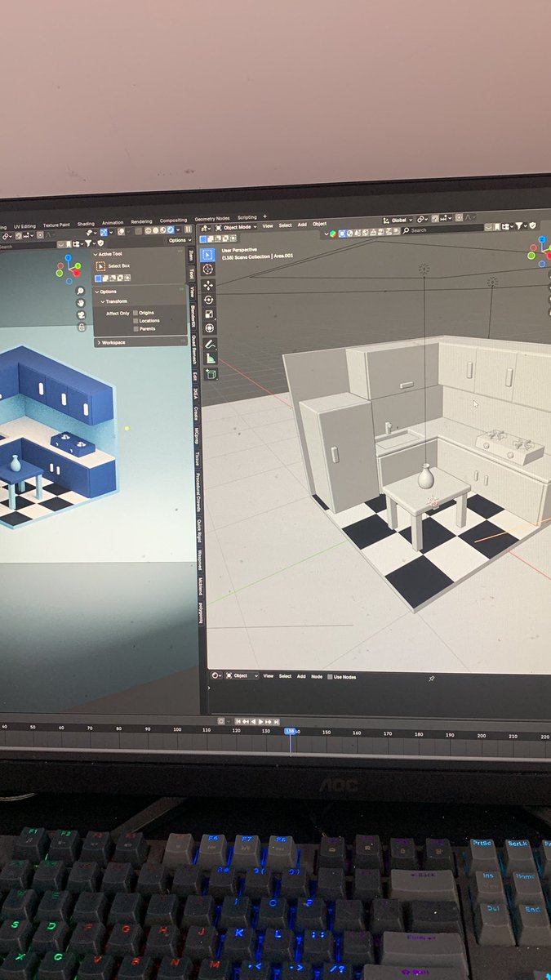The height and width of the screenshot is (980, 551).
Task: Jump to the first frame in timeline
Action: coord(238,722)
